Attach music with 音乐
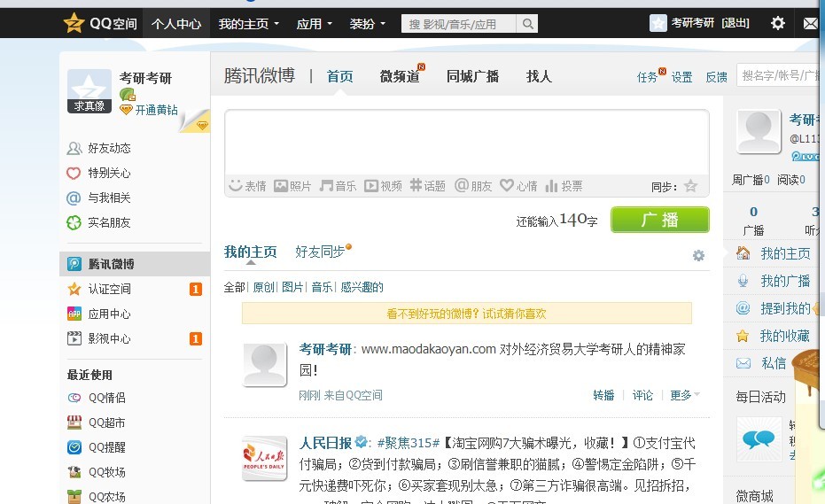 338,186
